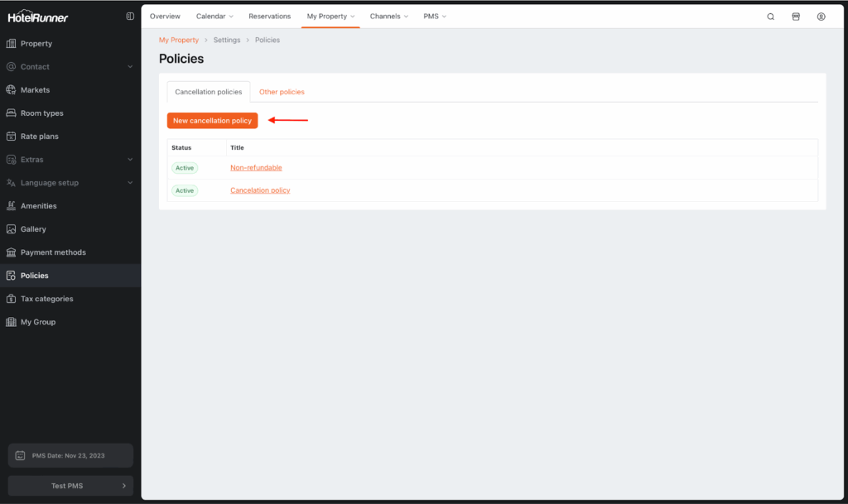Click the Room types bed icon
The image size is (848, 504).
click(12, 113)
